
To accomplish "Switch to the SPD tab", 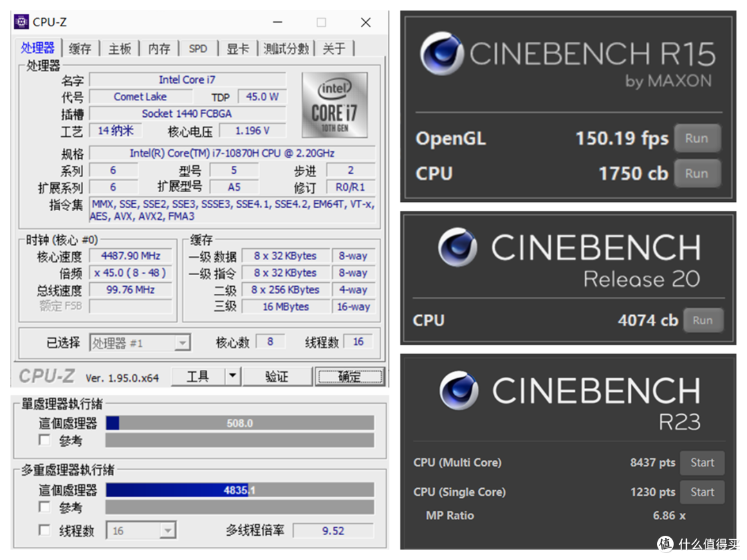I will [199, 48].
